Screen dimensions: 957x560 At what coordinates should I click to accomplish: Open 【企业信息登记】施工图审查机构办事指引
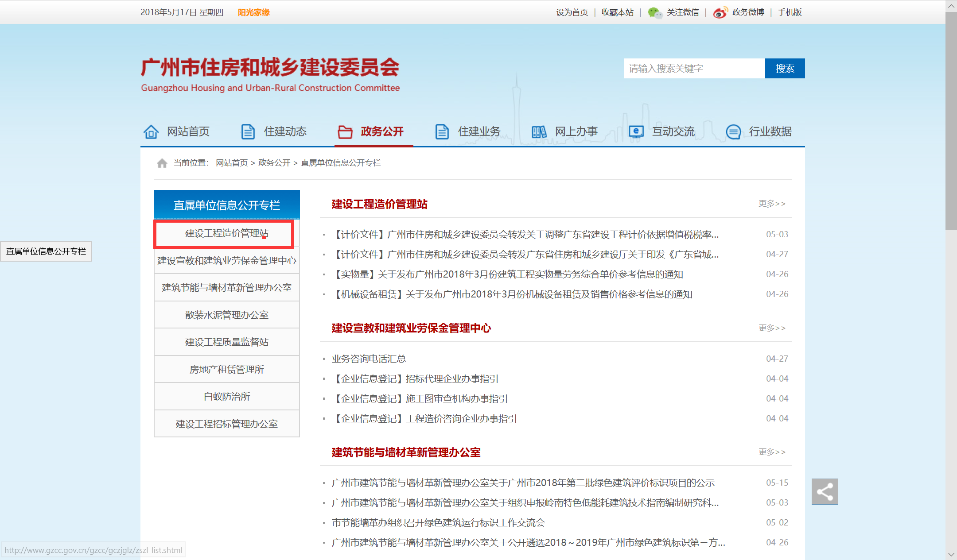(420, 399)
